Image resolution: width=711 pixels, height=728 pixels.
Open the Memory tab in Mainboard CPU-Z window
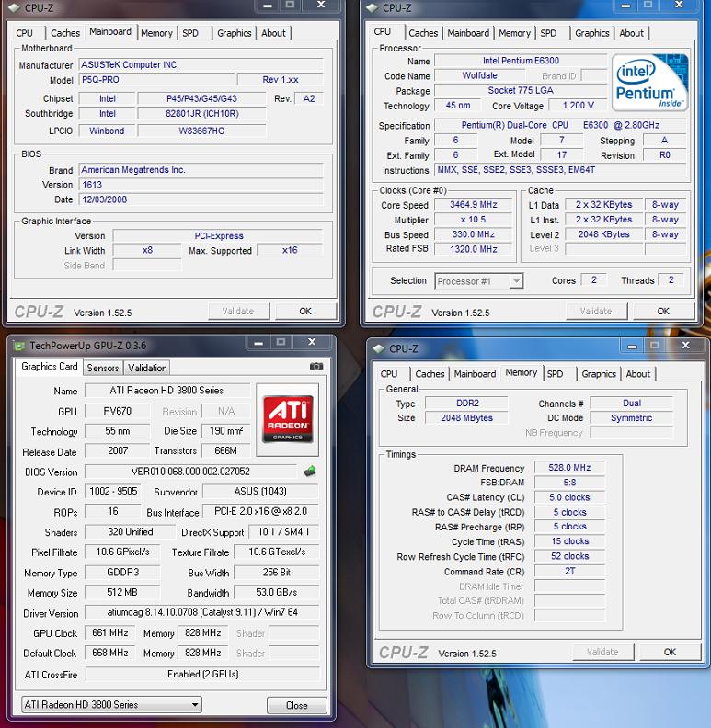click(156, 33)
